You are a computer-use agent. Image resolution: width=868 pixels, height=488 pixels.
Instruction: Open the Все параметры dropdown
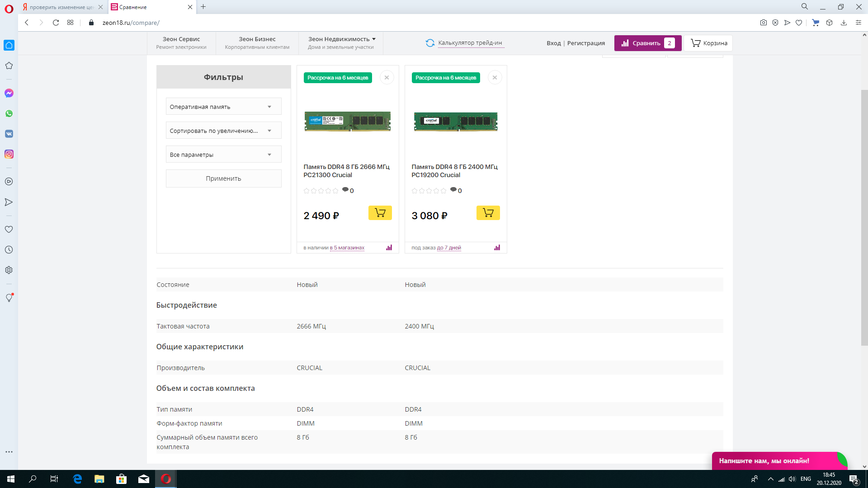224,155
